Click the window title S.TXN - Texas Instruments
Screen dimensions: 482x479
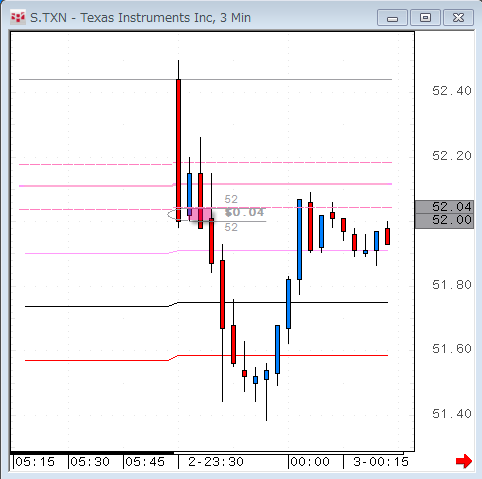pos(140,18)
